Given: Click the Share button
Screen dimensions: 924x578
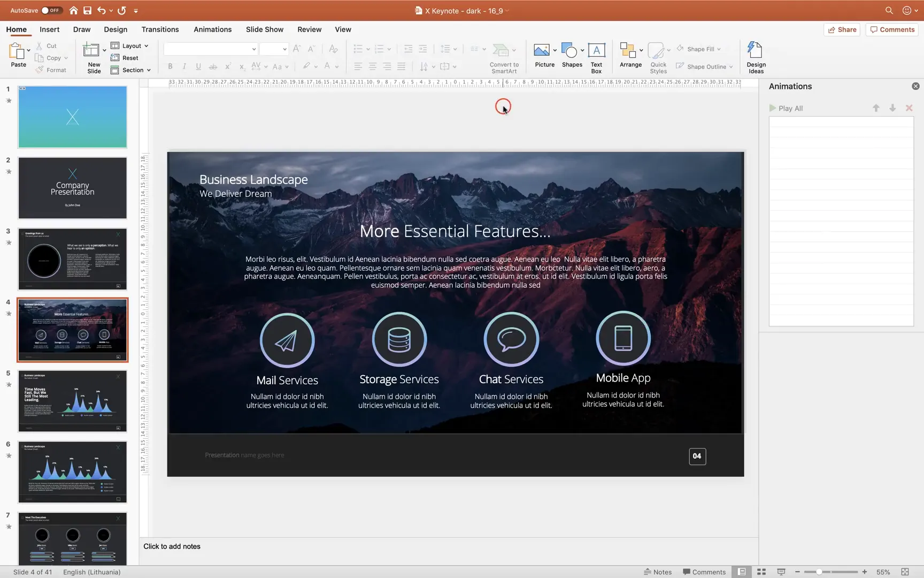Looking at the screenshot, I should click(842, 29).
